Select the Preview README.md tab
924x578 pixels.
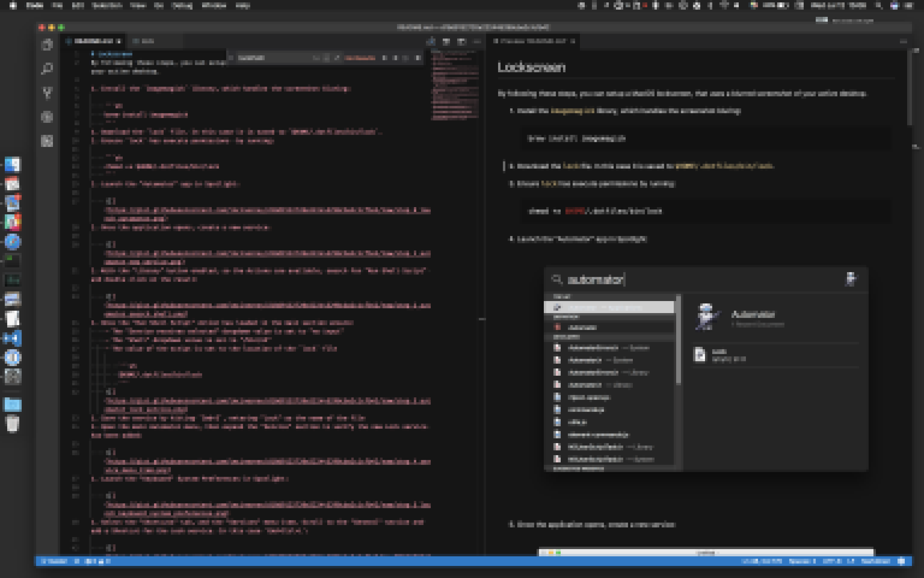click(533, 41)
